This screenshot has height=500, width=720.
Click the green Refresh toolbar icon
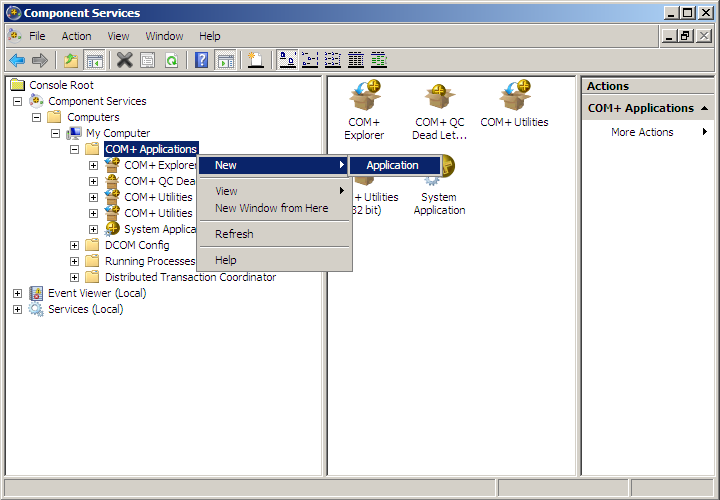pos(171,60)
